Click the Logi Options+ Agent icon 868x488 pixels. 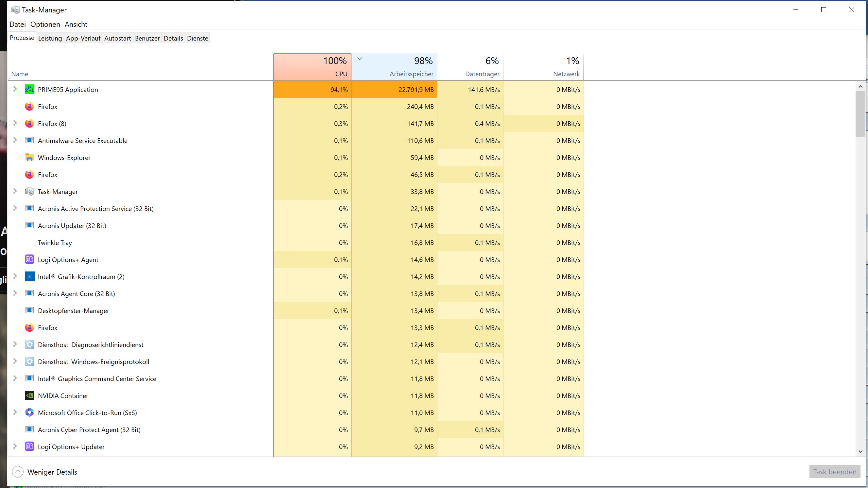[29, 259]
